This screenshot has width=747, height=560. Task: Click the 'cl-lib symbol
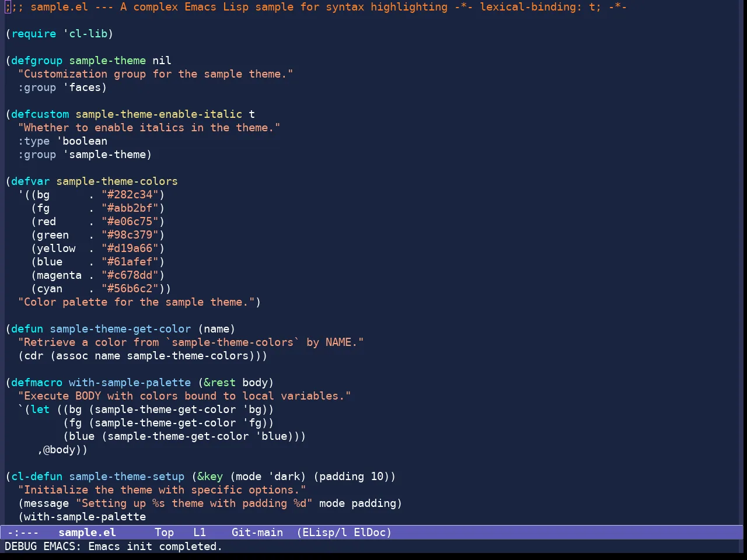[85, 34]
